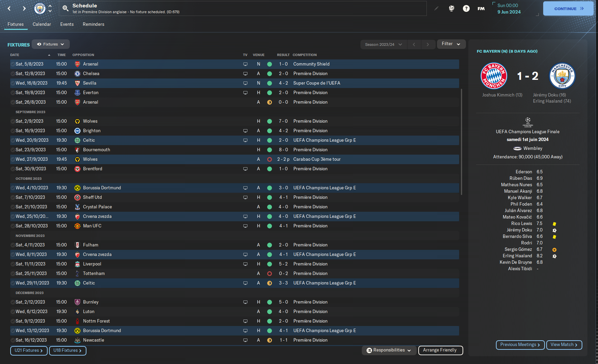This screenshot has width=598, height=364.
Task: Click Ederson in the lineup list
Action: coord(524,172)
